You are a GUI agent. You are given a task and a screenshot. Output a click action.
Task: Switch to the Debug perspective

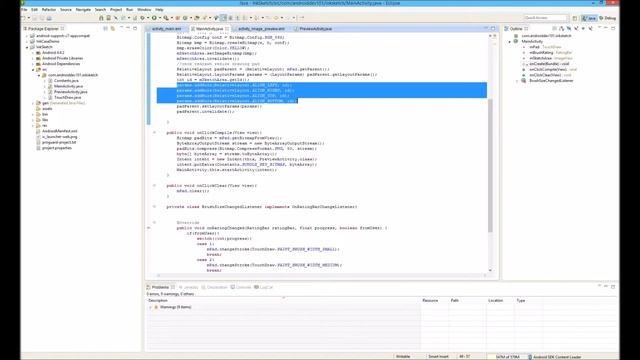pyautogui.click(x=607, y=18)
